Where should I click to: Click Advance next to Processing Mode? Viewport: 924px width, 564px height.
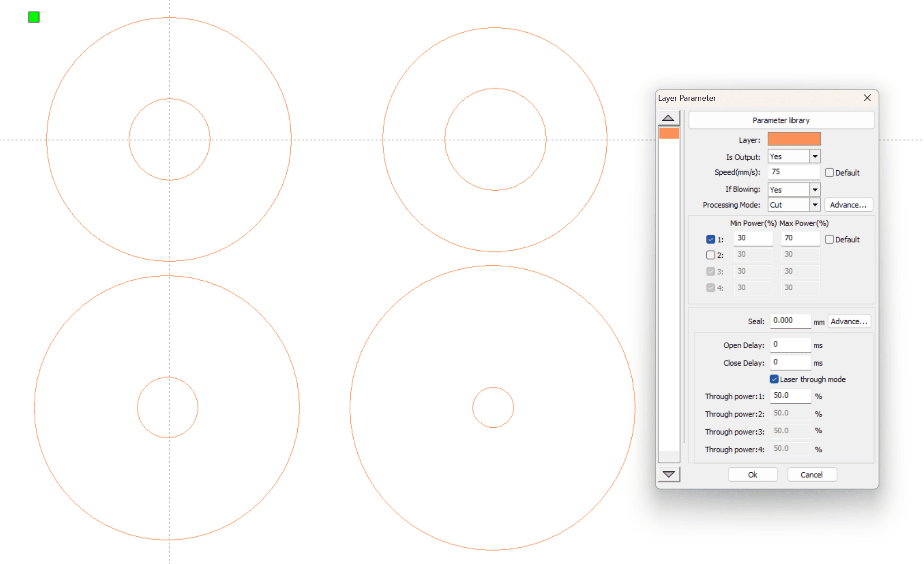coord(848,205)
